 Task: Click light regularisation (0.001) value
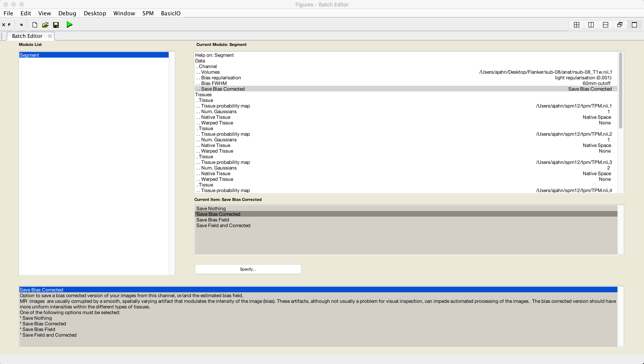coord(583,78)
